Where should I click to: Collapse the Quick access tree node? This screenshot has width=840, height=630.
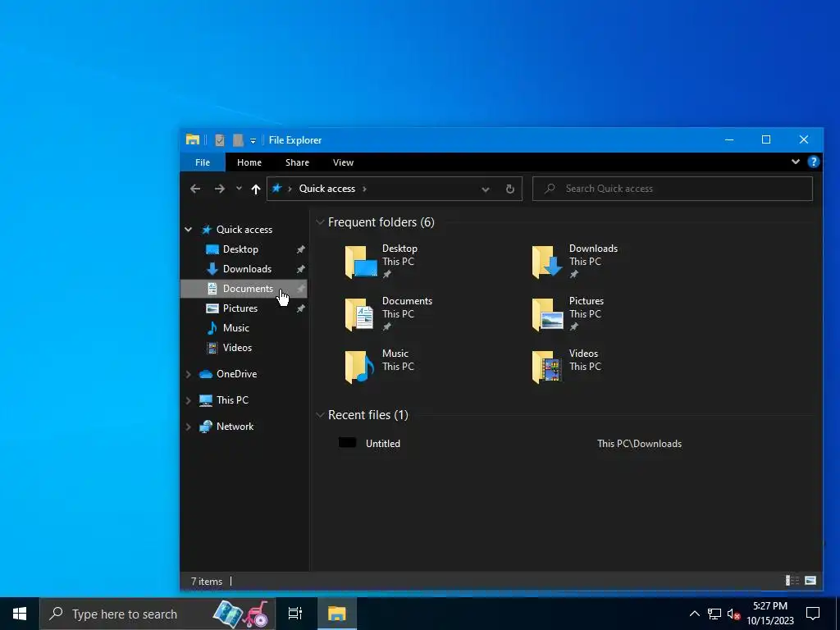189,230
